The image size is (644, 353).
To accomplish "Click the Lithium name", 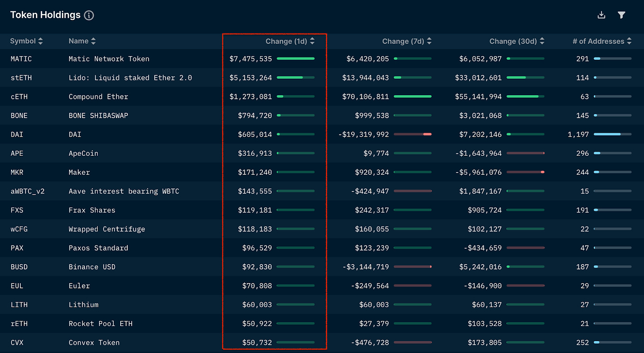I will coord(84,305).
